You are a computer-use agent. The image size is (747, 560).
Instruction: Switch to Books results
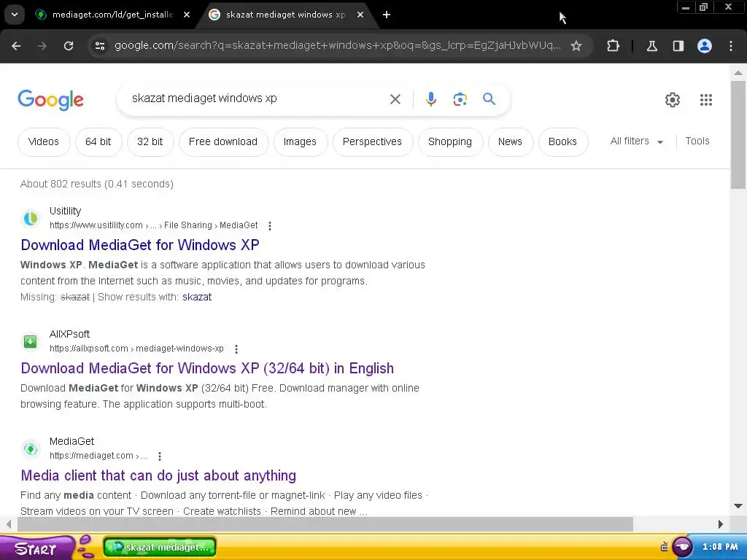[562, 142]
